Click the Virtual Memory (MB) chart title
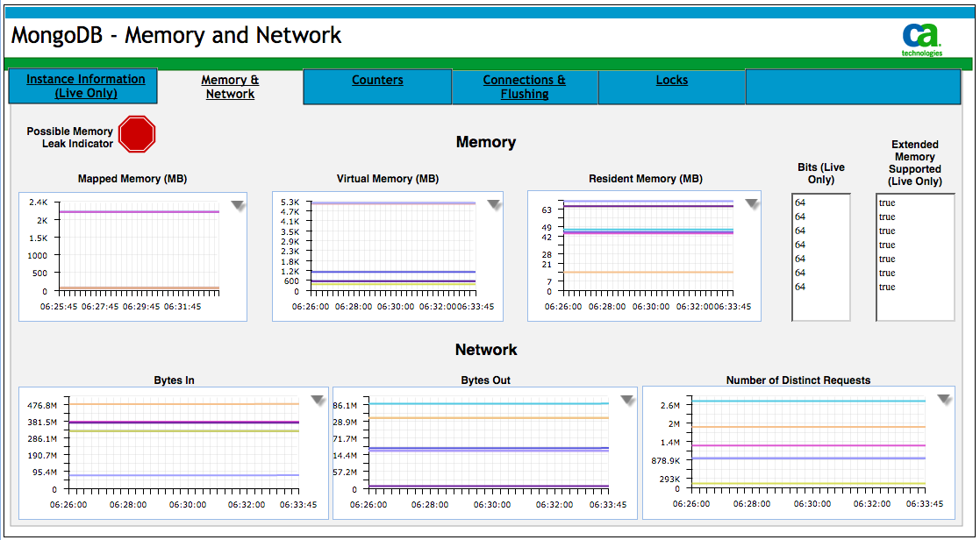 pyautogui.click(x=388, y=179)
